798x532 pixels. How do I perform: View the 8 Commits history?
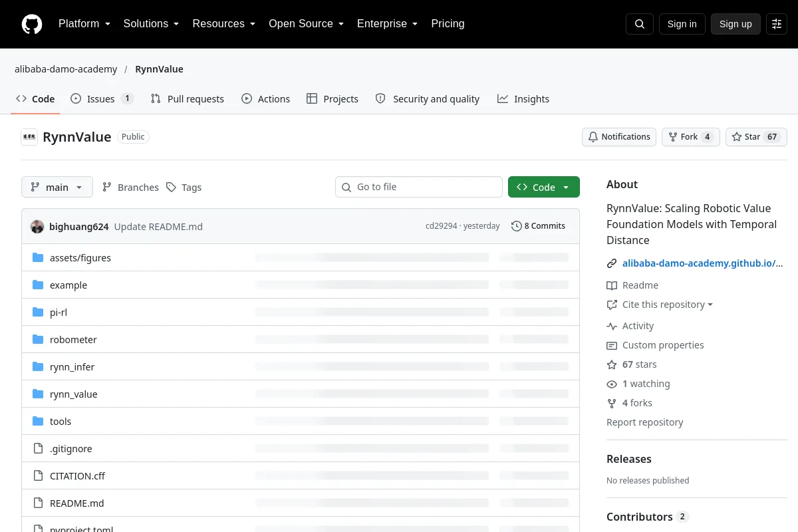pos(538,226)
